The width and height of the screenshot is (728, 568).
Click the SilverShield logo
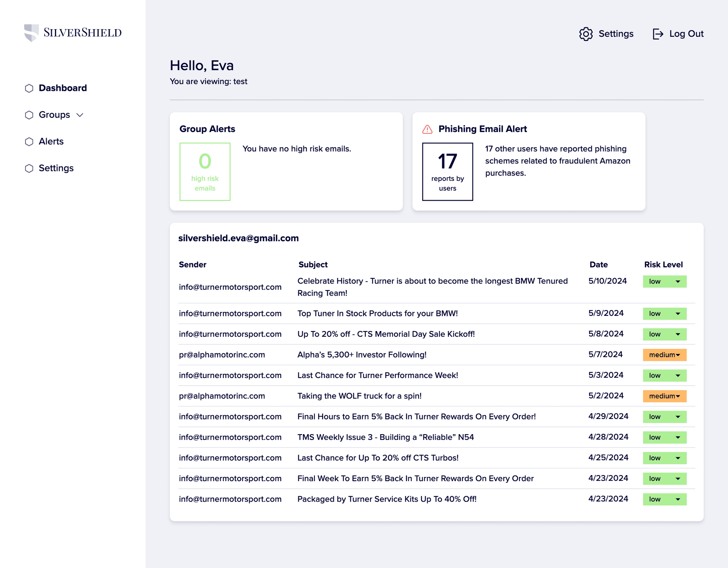click(x=73, y=33)
